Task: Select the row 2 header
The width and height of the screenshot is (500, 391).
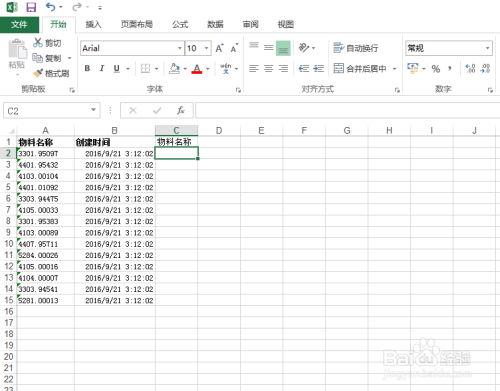Action: [8, 153]
